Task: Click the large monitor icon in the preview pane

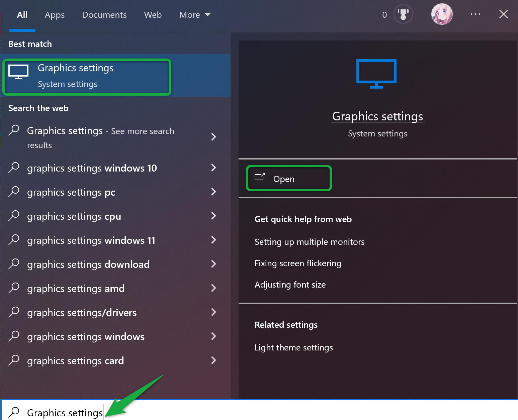Action: tap(376, 73)
